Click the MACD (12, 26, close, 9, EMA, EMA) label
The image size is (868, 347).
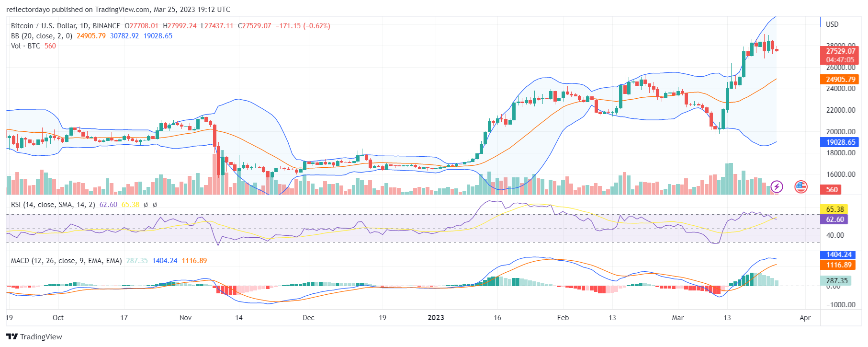(66, 261)
